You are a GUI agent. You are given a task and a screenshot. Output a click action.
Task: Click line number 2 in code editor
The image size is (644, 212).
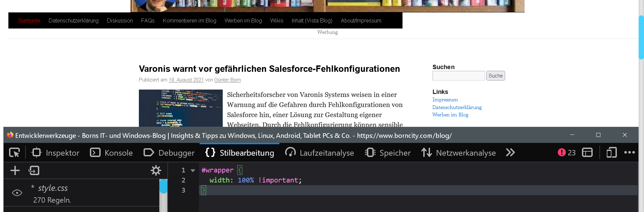coord(183,180)
